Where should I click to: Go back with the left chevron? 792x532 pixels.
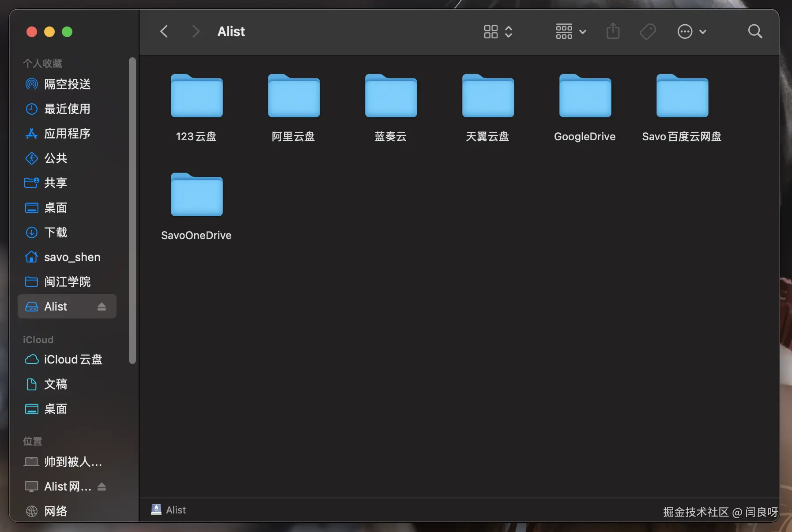164,31
